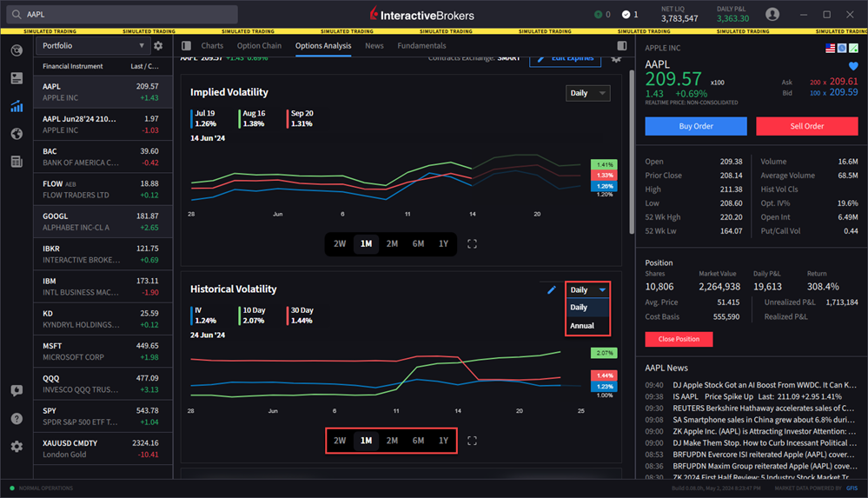The image size is (868, 498).
Task: Click the Sell Order button
Action: pos(807,126)
